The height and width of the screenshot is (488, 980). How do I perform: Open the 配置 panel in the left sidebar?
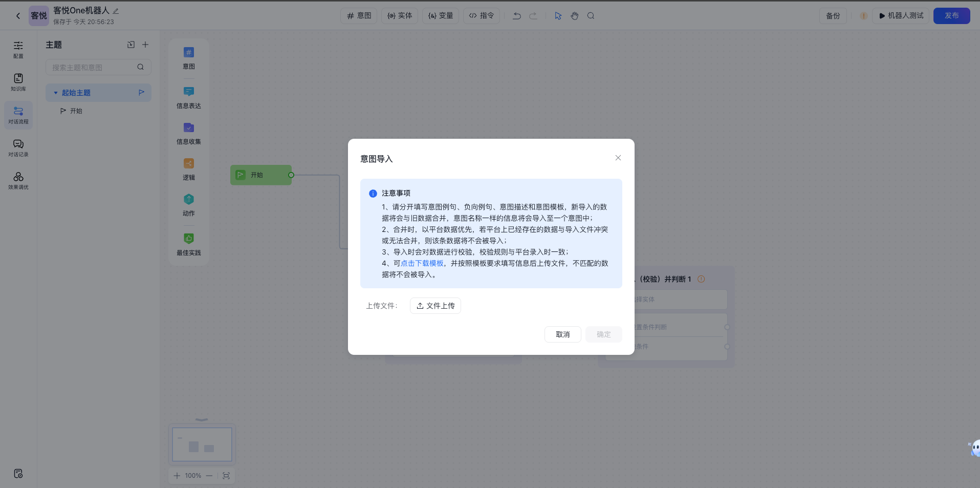[x=18, y=49]
